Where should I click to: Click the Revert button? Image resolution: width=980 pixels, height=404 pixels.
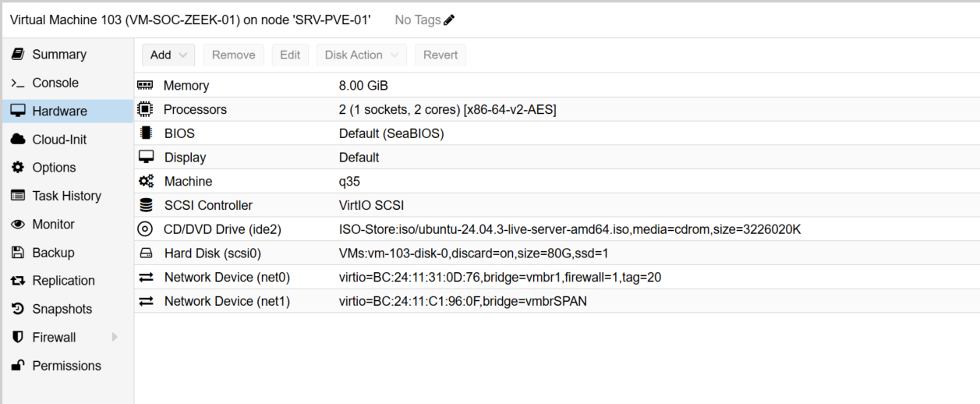pos(440,55)
